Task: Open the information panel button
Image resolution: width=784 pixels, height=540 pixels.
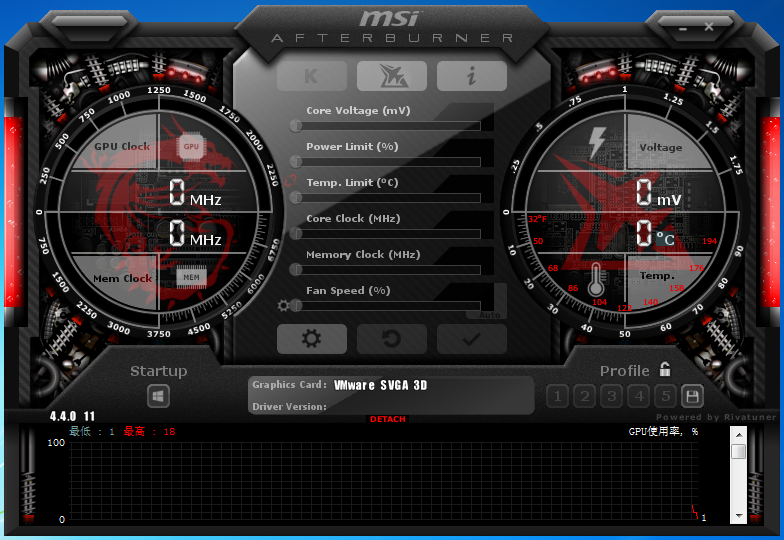Action: coord(471,76)
